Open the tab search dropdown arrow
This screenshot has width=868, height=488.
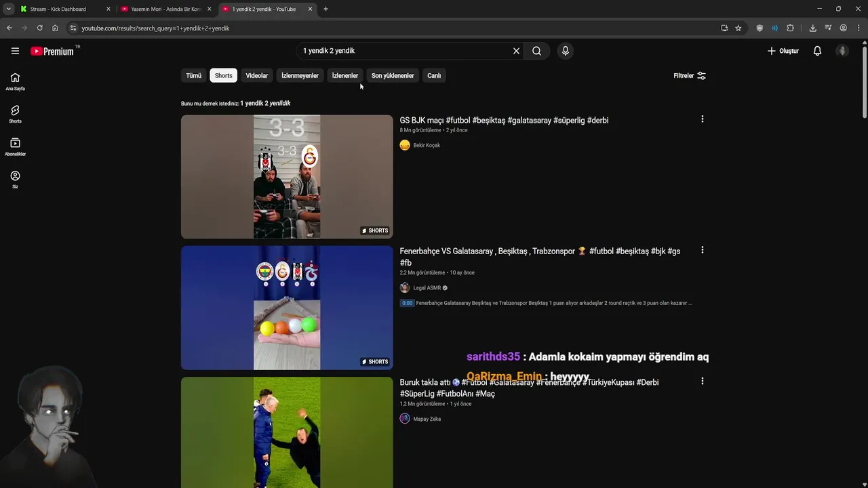[8, 9]
